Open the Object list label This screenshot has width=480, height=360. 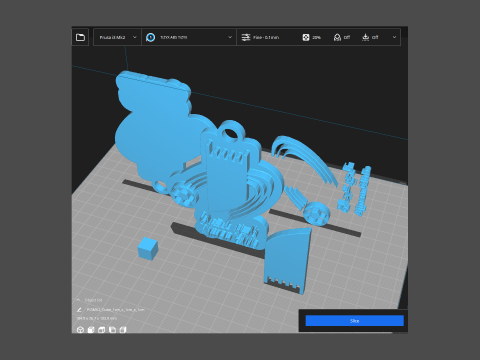coord(93,300)
